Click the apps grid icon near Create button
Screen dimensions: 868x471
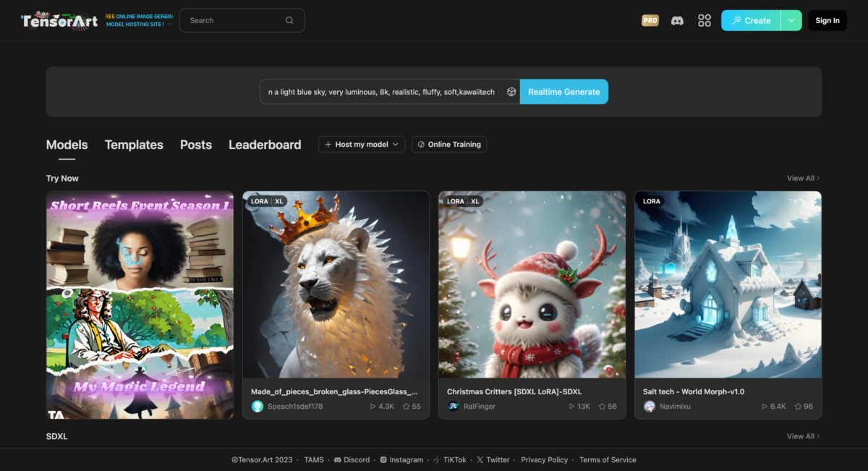[704, 20]
